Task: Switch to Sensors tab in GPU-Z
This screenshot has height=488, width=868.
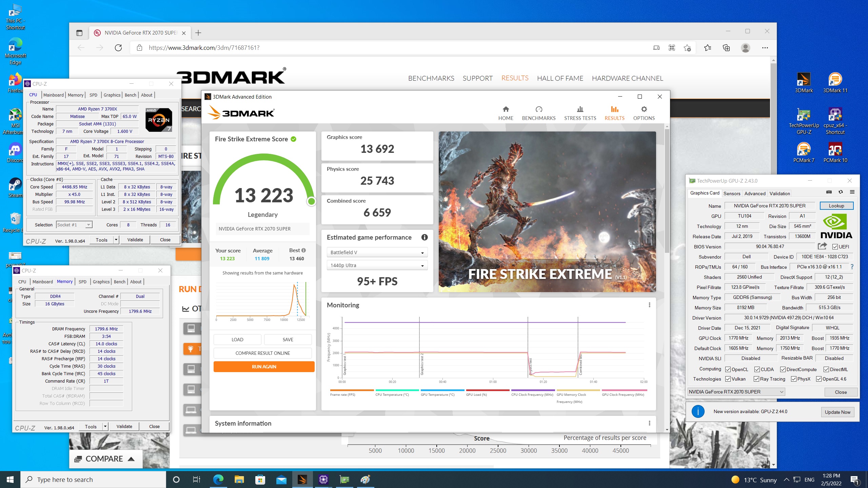Action: click(x=732, y=194)
